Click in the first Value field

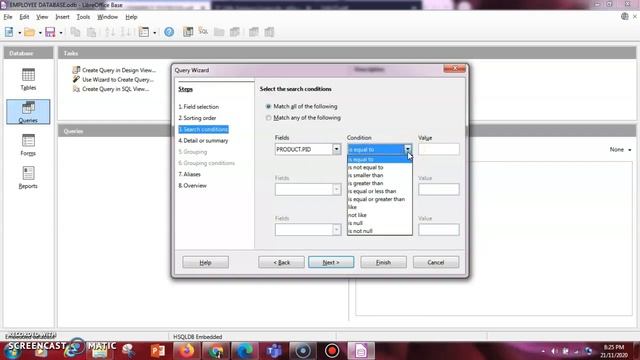click(439, 149)
